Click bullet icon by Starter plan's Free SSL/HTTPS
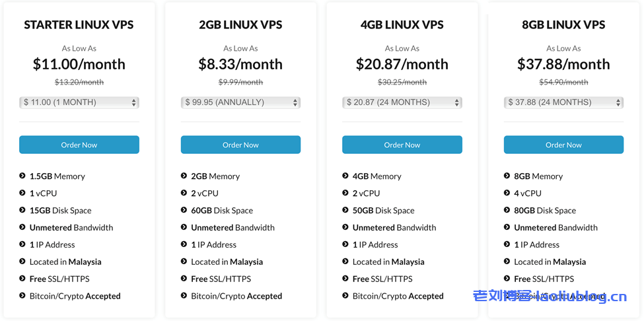Viewport: 644px width, 321px height. (22, 279)
